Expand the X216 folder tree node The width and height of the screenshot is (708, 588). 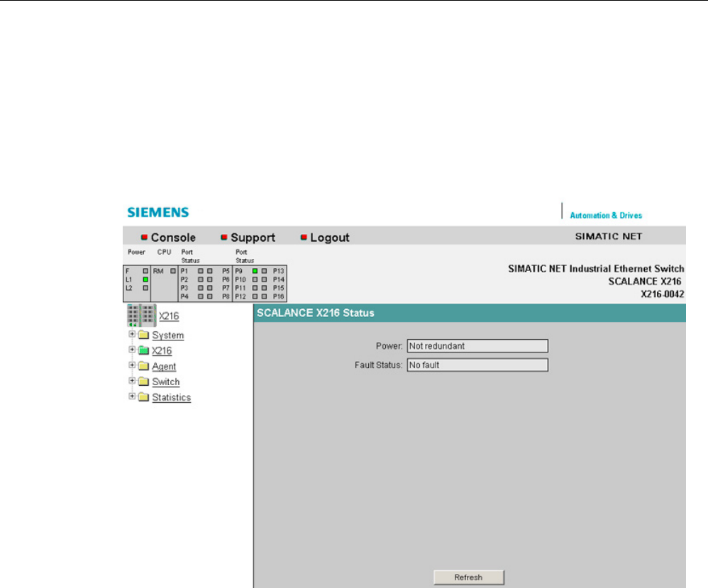click(132, 350)
